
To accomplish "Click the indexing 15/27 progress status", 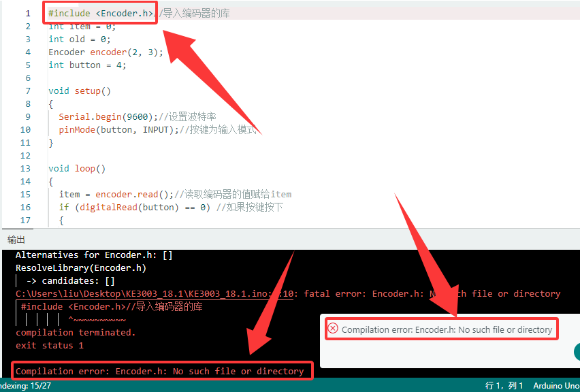I will [x=25, y=386].
